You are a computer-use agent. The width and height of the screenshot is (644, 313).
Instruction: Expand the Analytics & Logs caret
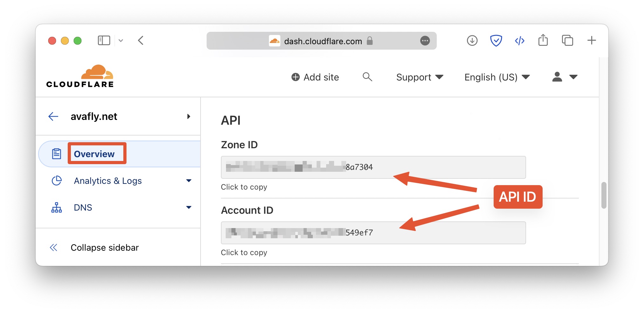coord(189,181)
